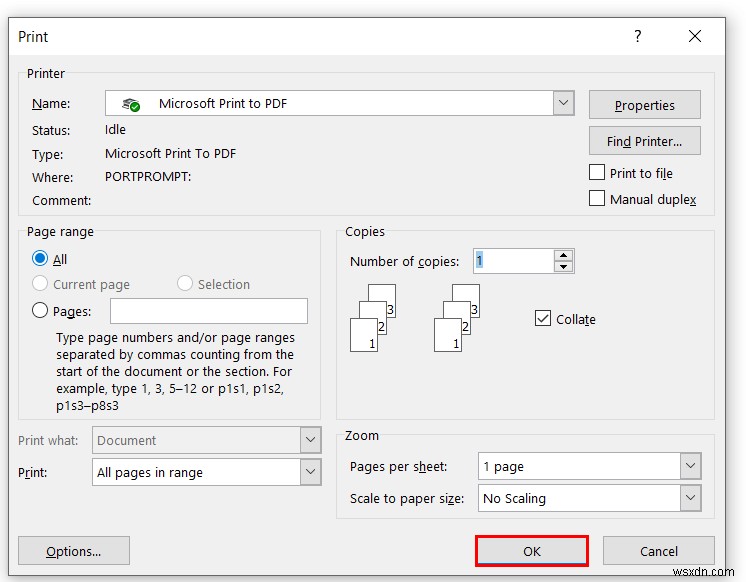Select the Current page radio button
The height and width of the screenshot is (582, 746).
tap(40, 284)
